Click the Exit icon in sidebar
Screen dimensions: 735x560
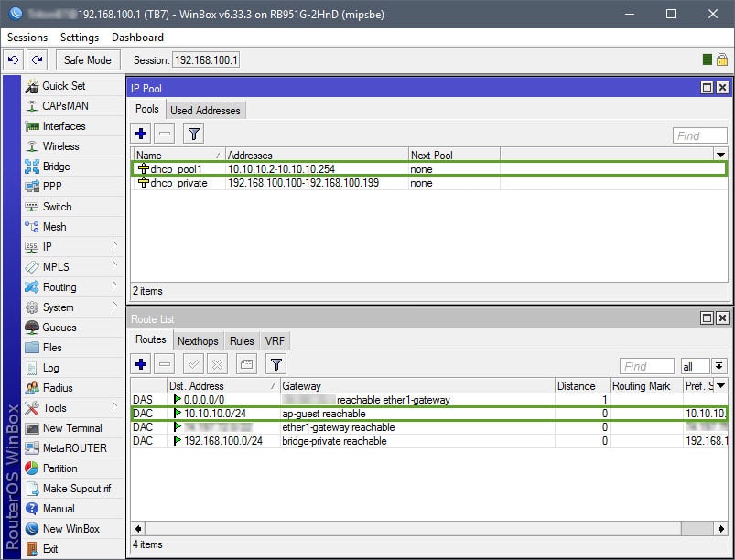pos(32,549)
